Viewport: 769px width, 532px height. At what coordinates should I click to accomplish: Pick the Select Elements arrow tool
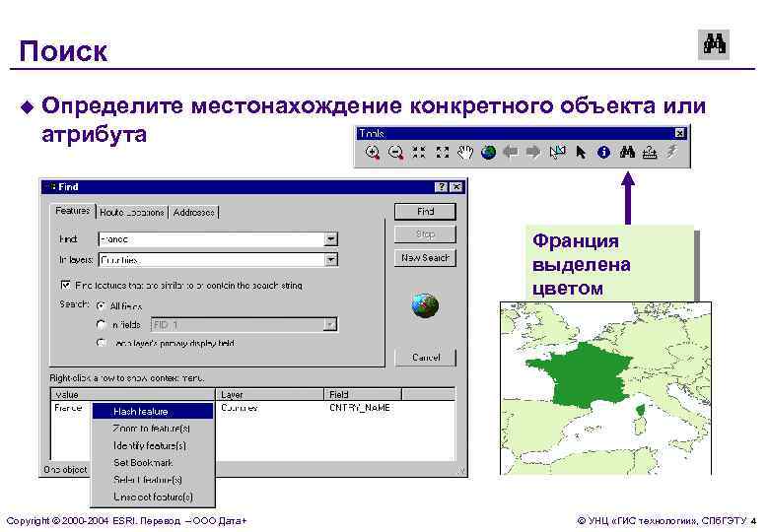tap(581, 153)
